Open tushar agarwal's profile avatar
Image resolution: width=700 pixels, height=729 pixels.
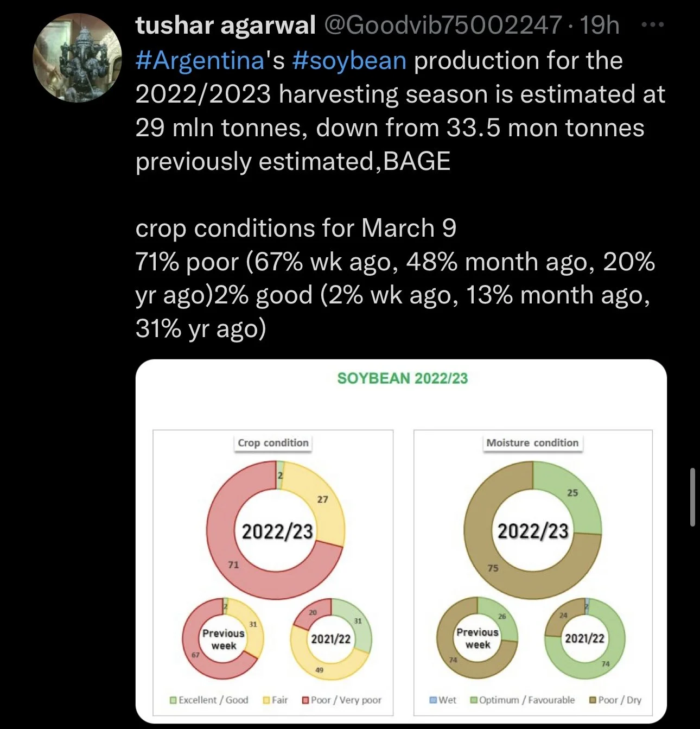[x=78, y=58]
